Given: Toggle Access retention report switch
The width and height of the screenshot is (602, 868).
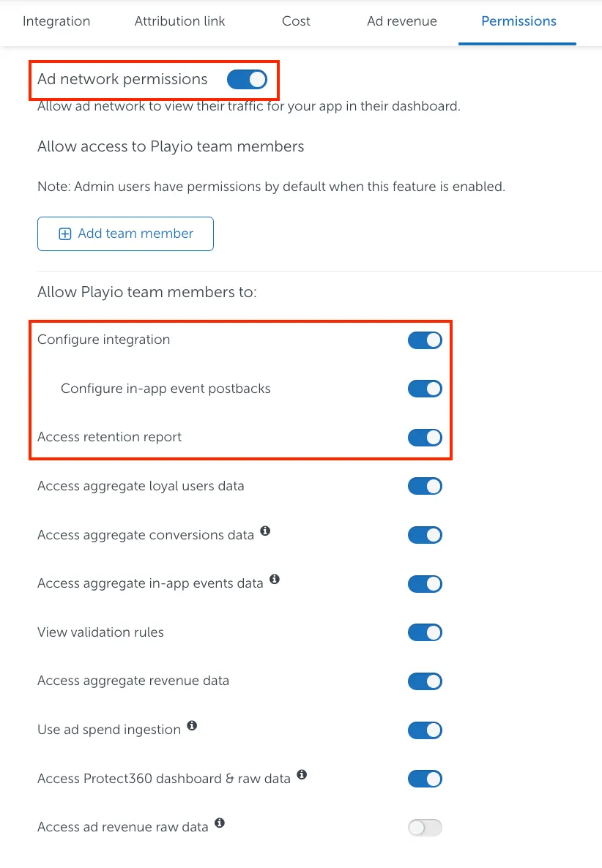Looking at the screenshot, I should click(425, 437).
